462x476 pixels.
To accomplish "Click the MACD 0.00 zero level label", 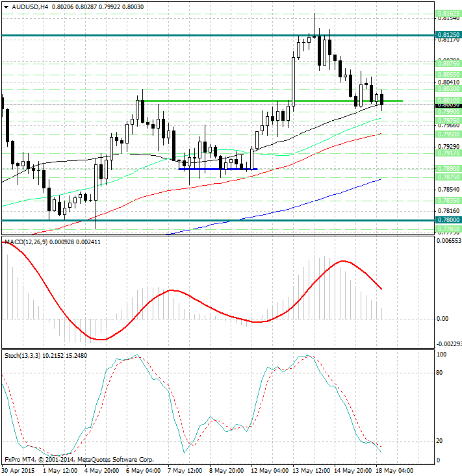I will click(x=443, y=319).
